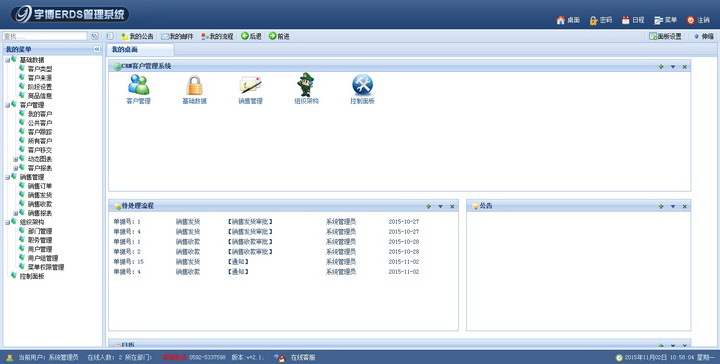Expand the 销售报表 tree node
Image resolution: width=720 pixels, height=364 pixels.
pyautogui.click(x=16, y=213)
